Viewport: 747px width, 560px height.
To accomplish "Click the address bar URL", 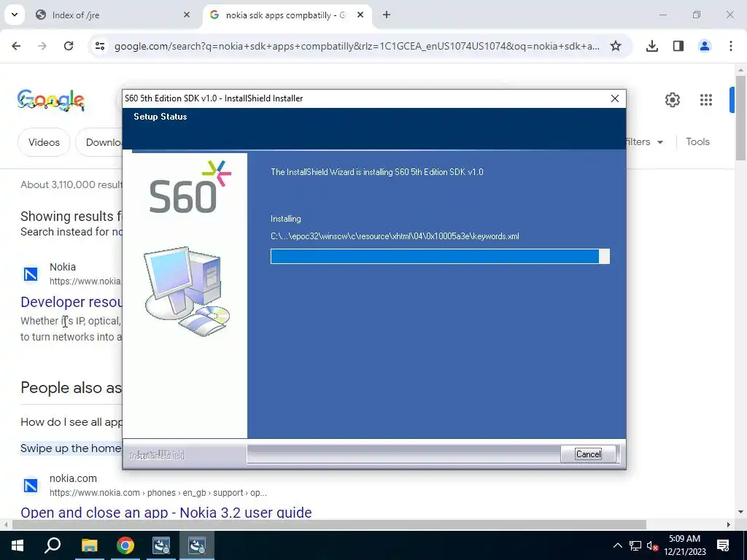I will pos(357,46).
